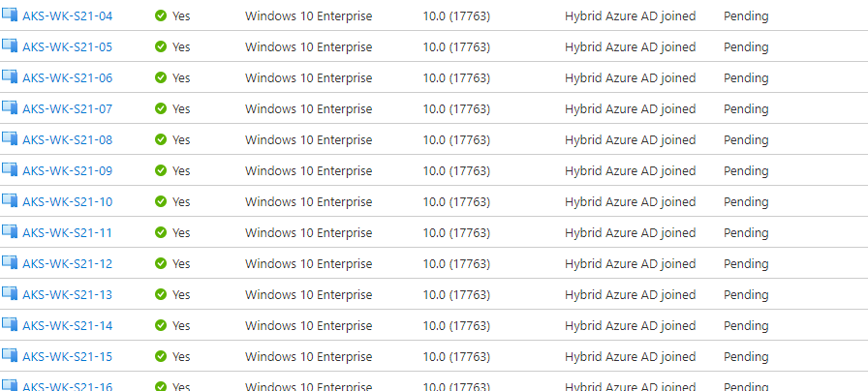Click the device icon beside AKS-WK-S21-15

[10, 356]
